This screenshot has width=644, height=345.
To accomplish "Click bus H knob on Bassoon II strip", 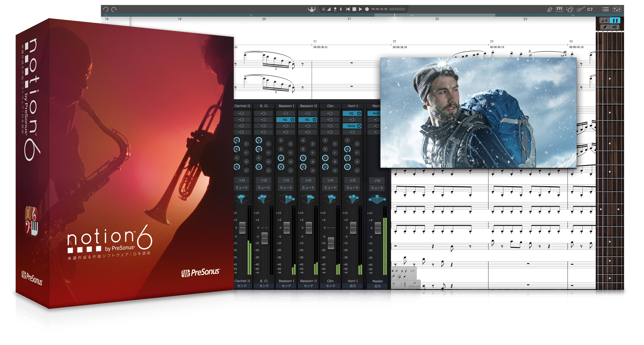I will (x=313, y=171).
